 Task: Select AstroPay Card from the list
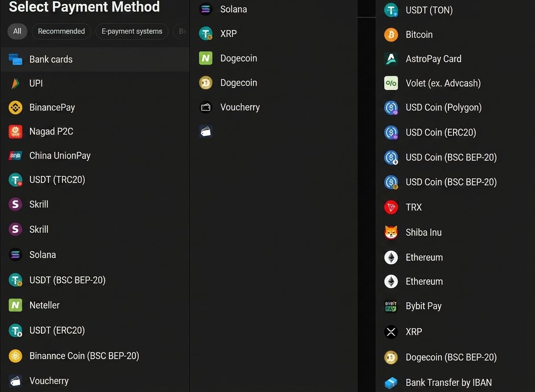pos(433,59)
